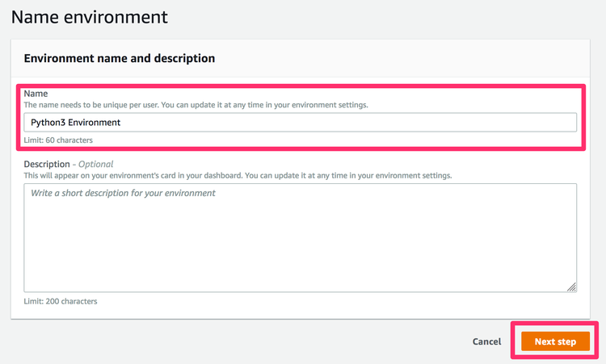
Task: Click the 'Description - Optional' label
Action: [x=69, y=164]
